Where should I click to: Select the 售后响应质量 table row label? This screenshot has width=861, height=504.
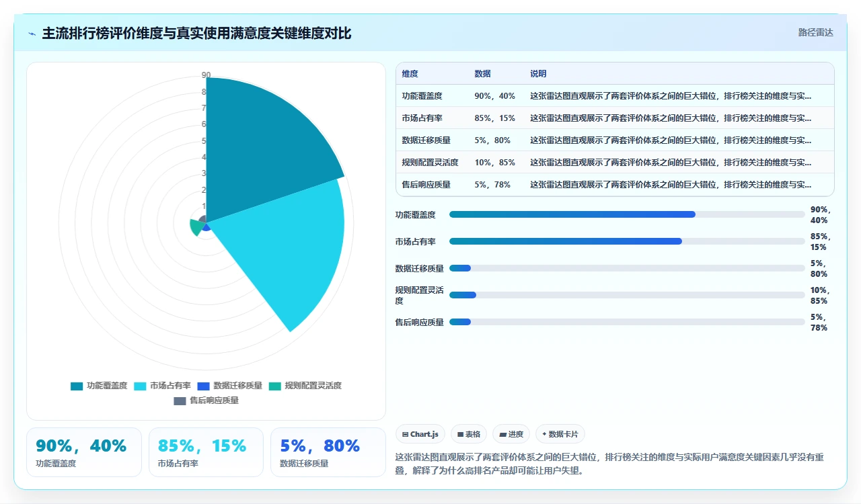(x=426, y=185)
